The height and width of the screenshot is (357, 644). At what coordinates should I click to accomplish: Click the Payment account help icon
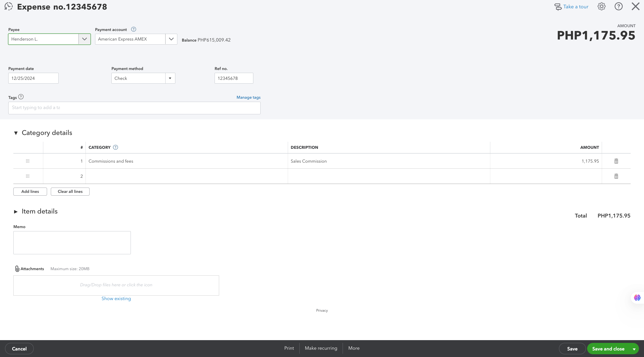point(134,29)
